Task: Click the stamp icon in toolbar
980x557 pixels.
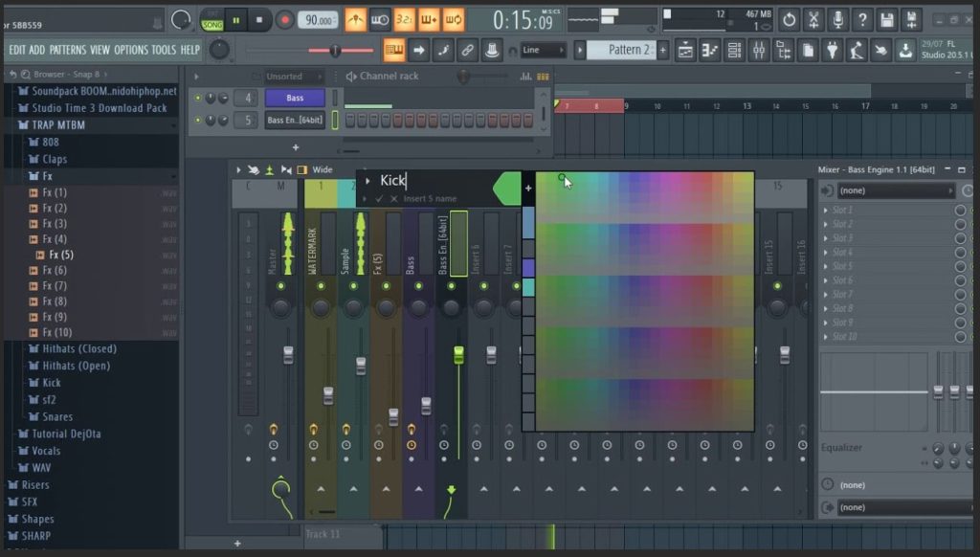Action: (491, 50)
